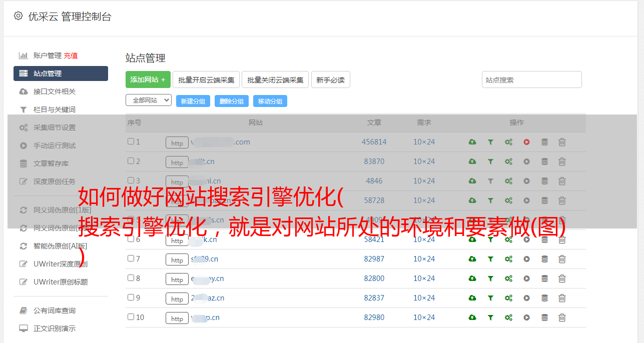Delete site 1 with its trash icon

click(x=562, y=142)
